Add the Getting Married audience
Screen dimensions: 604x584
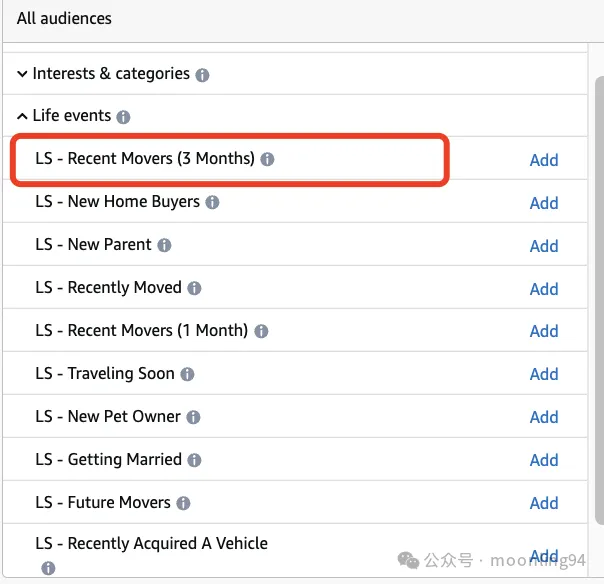(544, 460)
